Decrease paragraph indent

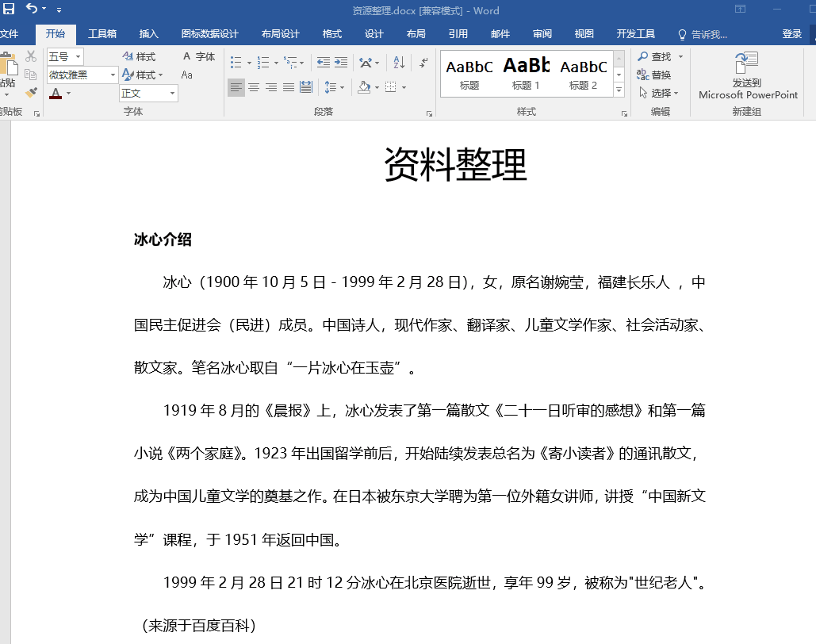click(324, 63)
